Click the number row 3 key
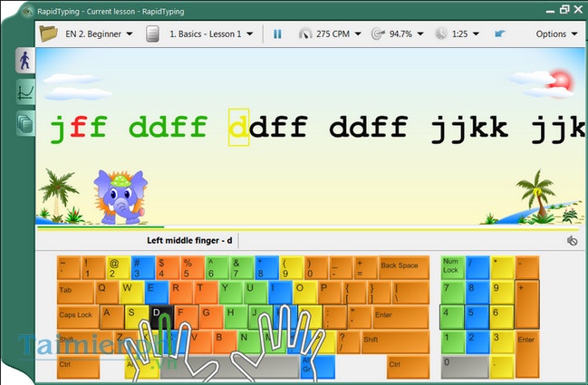The height and width of the screenshot is (385, 588). pyautogui.click(x=143, y=267)
